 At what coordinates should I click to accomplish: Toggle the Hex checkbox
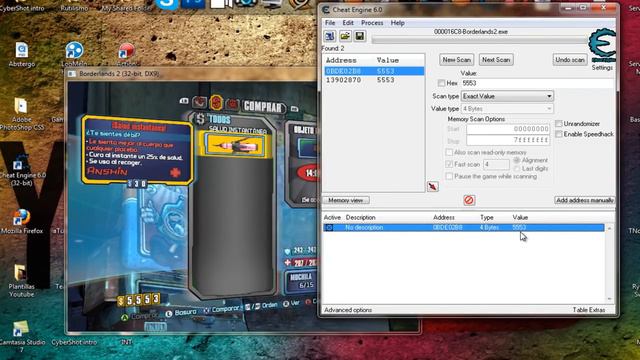point(441,83)
